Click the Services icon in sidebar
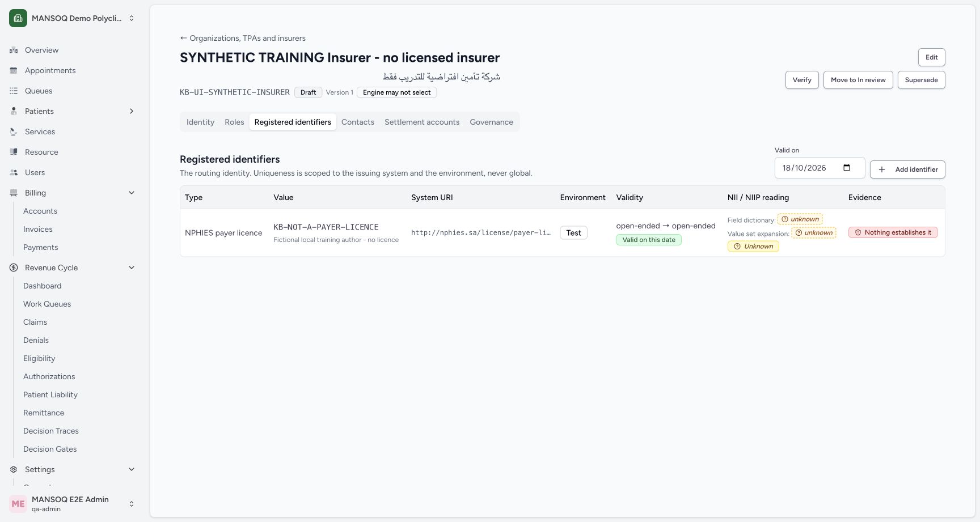This screenshot has height=522, width=980. (14, 132)
